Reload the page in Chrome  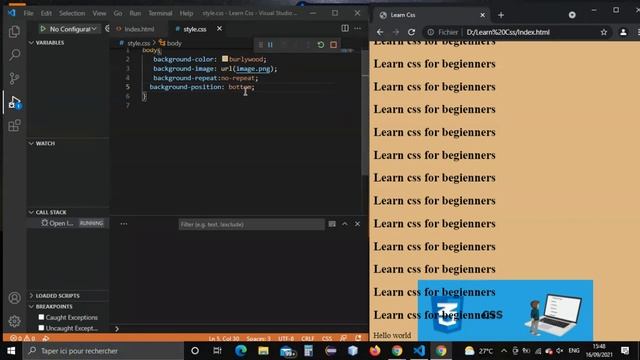411,32
